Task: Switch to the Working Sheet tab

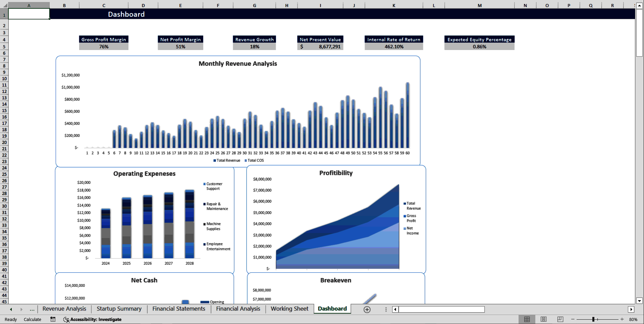Action: [x=289, y=309]
